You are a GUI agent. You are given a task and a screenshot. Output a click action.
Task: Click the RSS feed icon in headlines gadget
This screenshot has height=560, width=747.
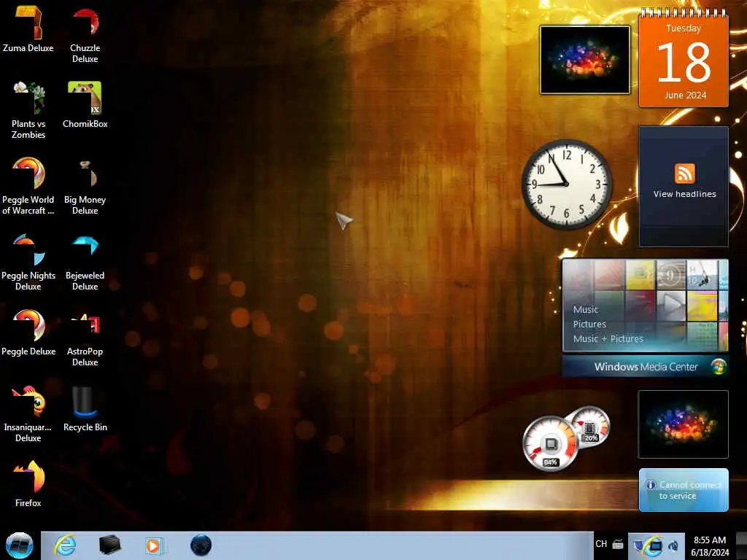click(x=684, y=174)
